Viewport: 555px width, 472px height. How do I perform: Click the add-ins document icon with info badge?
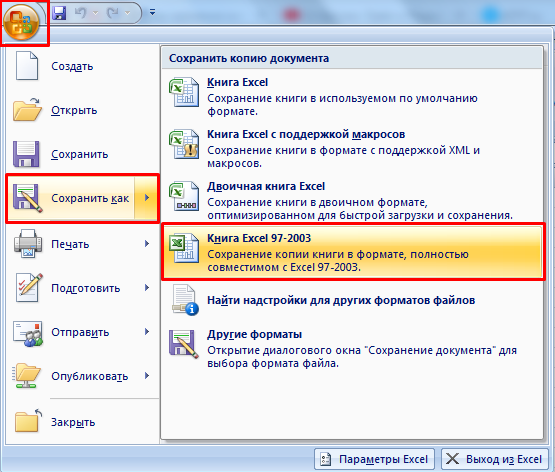pyautogui.click(x=185, y=300)
